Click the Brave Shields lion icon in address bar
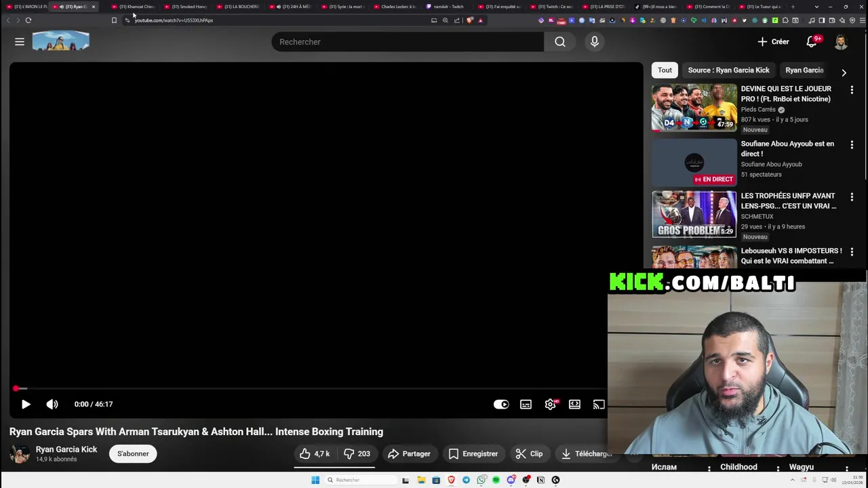This screenshot has width=868, height=488. 470,20
